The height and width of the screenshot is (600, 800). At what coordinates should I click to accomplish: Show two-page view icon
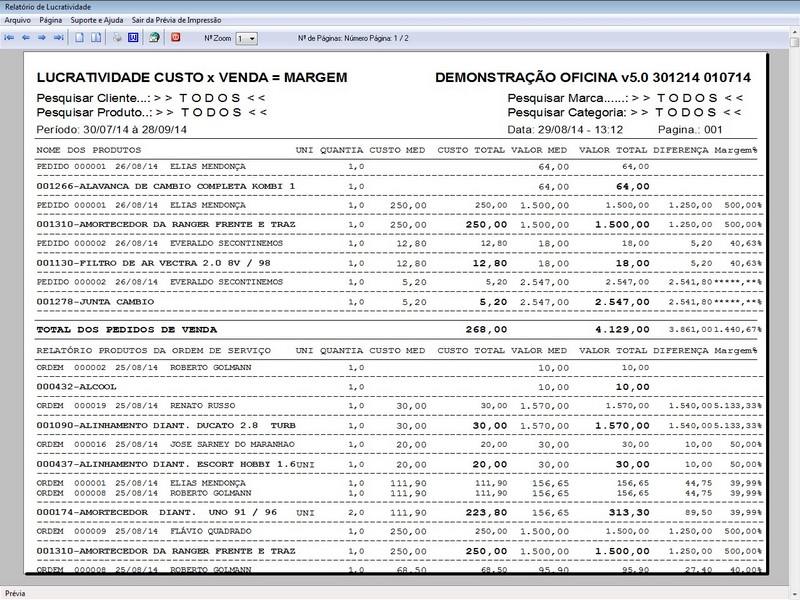tap(96, 38)
